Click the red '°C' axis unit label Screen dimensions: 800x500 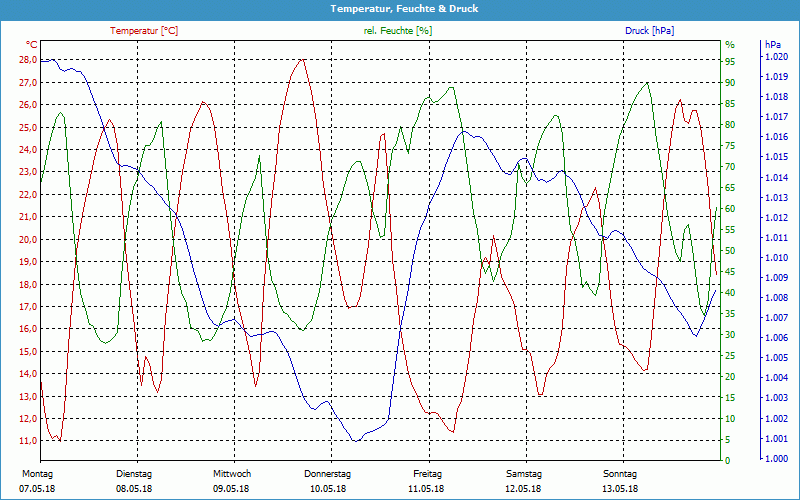click(x=32, y=44)
